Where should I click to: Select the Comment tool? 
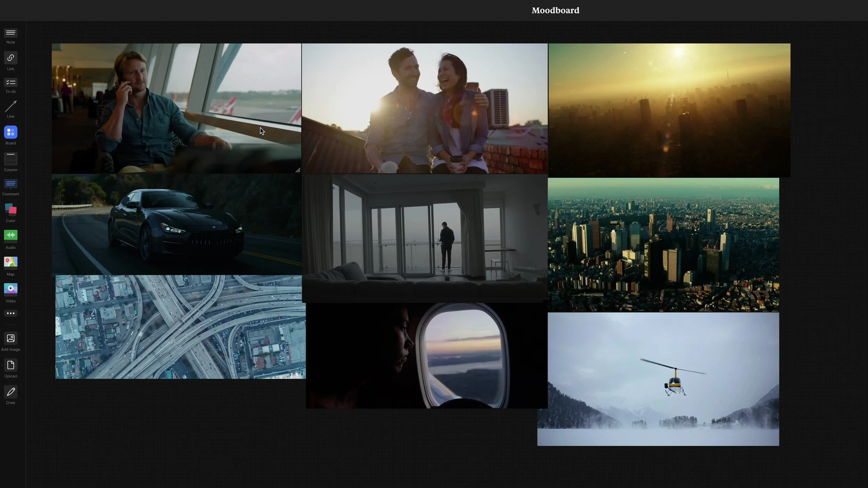pos(10,184)
